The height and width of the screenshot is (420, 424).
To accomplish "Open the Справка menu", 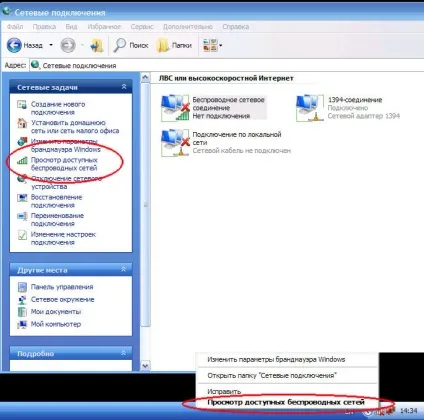I will coord(236,27).
